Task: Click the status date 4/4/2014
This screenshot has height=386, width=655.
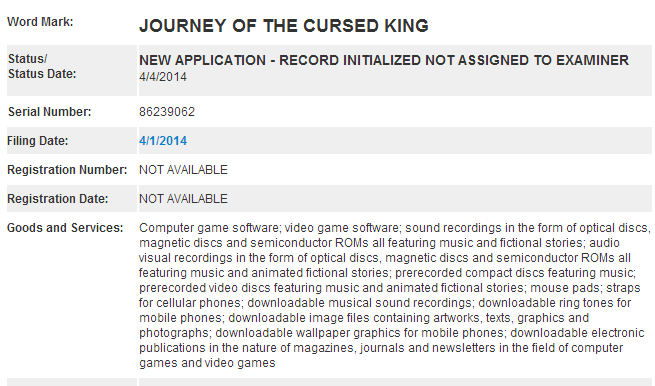Action: tap(163, 77)
